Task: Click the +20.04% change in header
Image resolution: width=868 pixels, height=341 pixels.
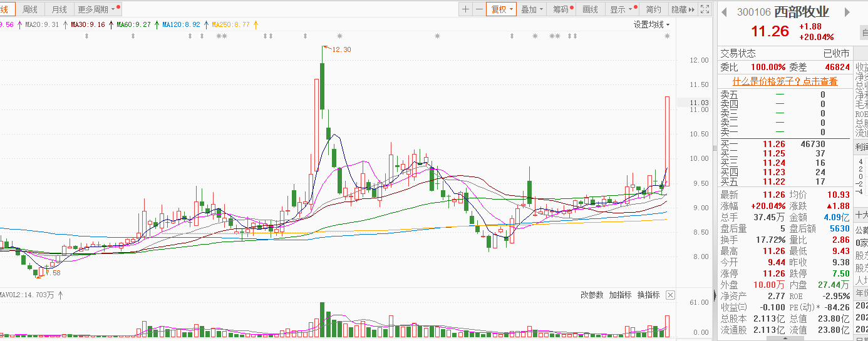Action: (816, 37)
